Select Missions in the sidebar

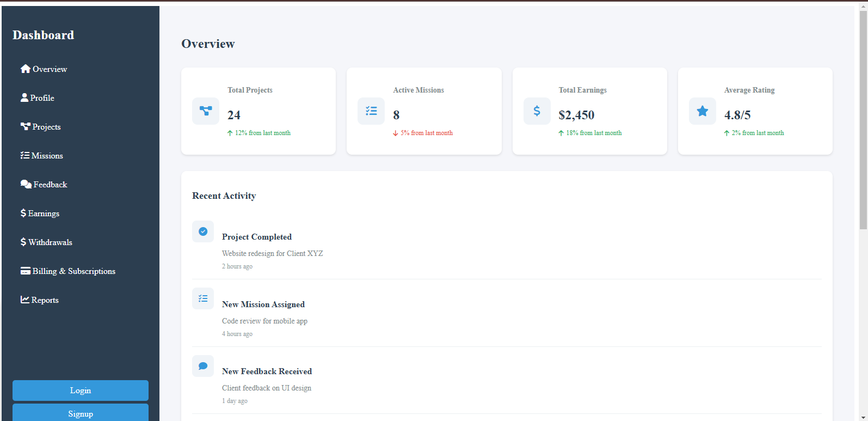point(81,156)
